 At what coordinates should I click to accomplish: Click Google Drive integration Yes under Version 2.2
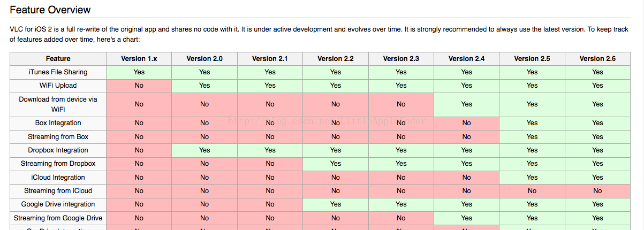click(336, 204)
